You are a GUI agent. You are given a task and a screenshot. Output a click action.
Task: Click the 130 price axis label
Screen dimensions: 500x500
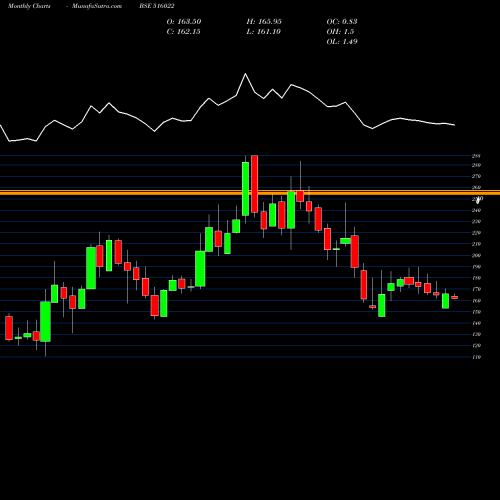coord(476,334)
